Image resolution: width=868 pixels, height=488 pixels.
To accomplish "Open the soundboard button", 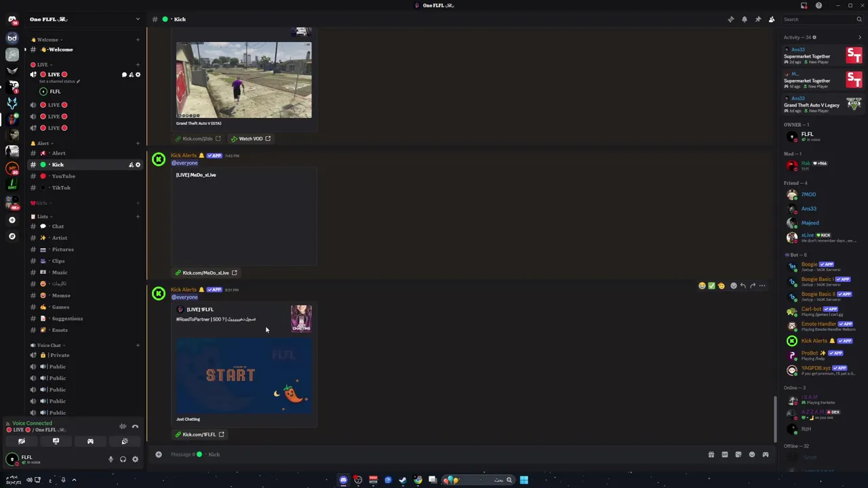I will (124, 441).
